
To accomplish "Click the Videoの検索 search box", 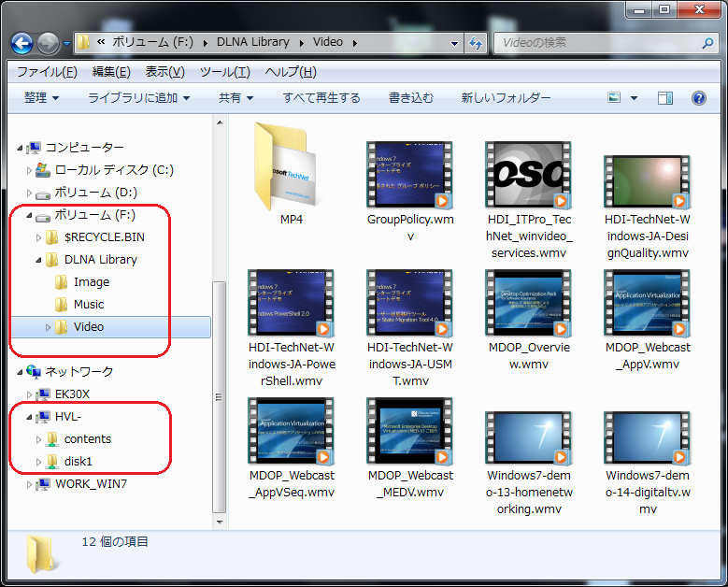I will (x=599, y=43).
